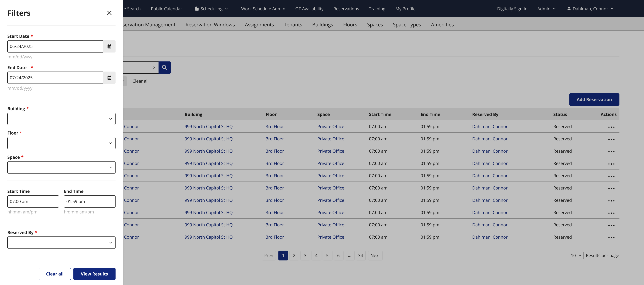
Task: Click the user icon beside Dahlman, Connor
Action: [569, 9]
